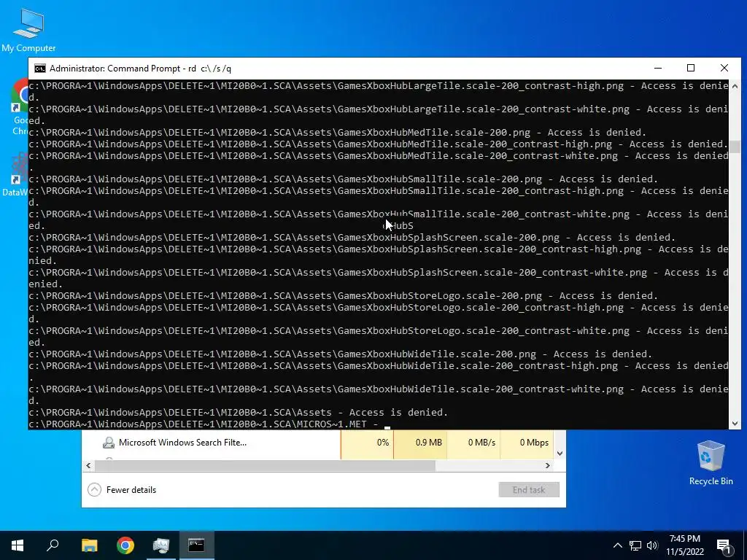Switch to Task Manager taskbar button
Image resolution: width=747 pixels, height=560 pixels.
[x=161, y=545]
